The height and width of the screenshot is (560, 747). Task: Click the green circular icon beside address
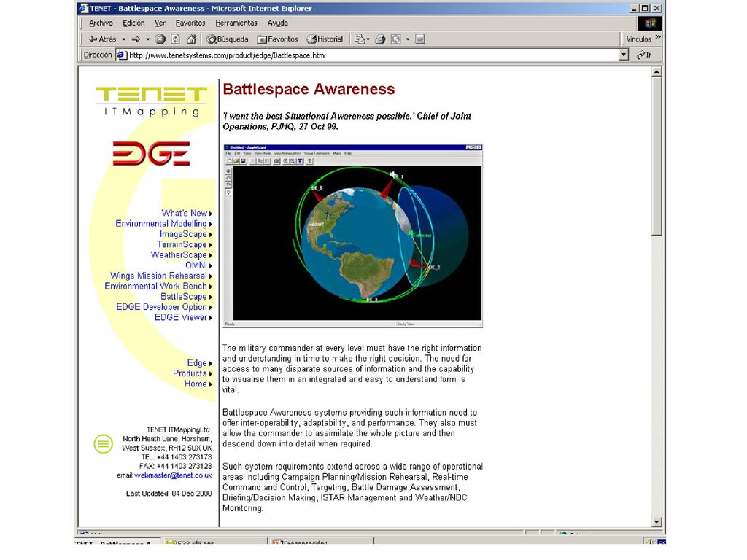coord(104,444)
